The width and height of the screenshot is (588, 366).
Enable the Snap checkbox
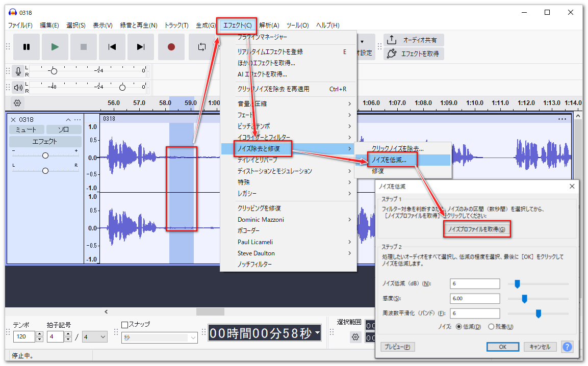(x=125, y=325)
